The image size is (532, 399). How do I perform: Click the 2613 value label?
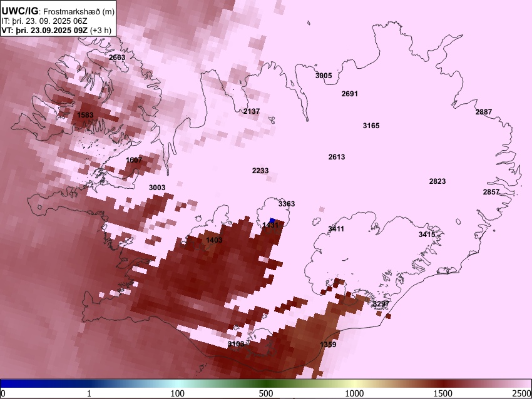pos(337,157)
